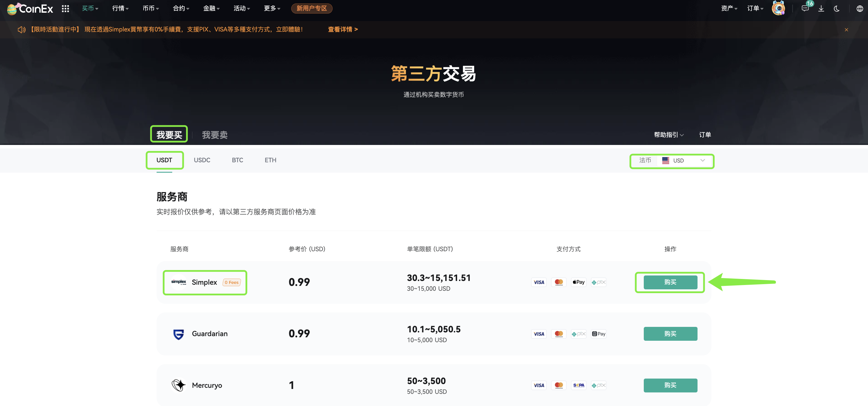Click 购买 for Guardarian

click(x=670, y=334)
